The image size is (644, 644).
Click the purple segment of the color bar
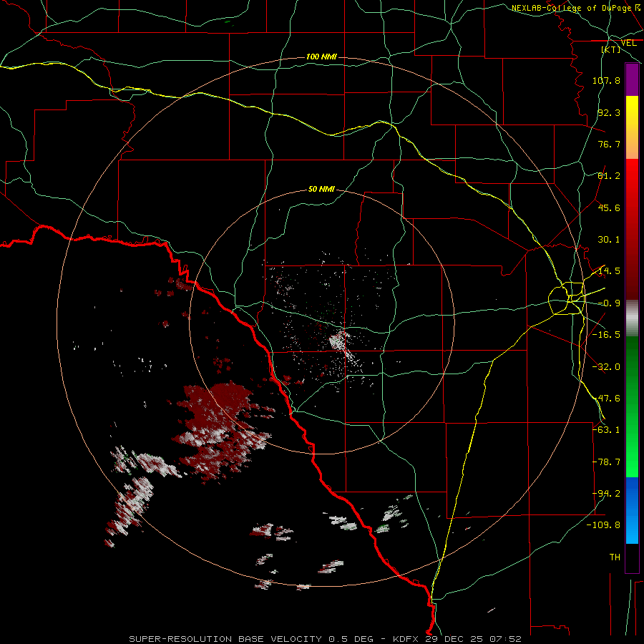pos(632,79)
